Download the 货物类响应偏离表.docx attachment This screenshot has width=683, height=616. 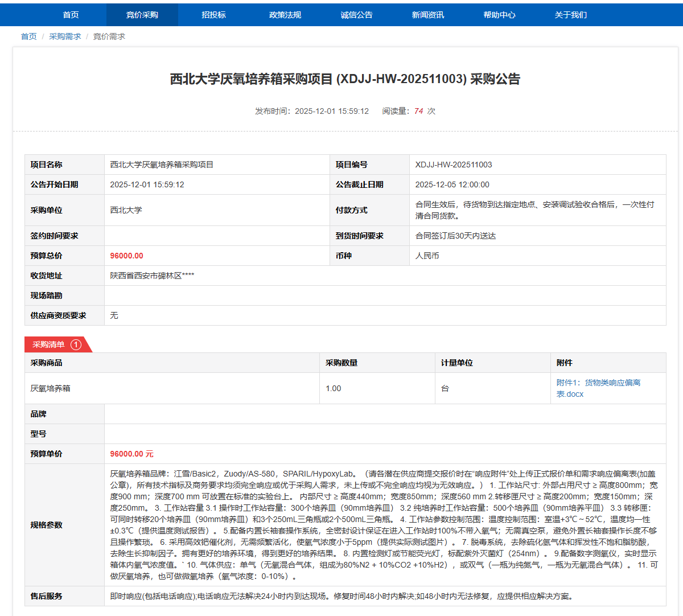click(598, 388)
